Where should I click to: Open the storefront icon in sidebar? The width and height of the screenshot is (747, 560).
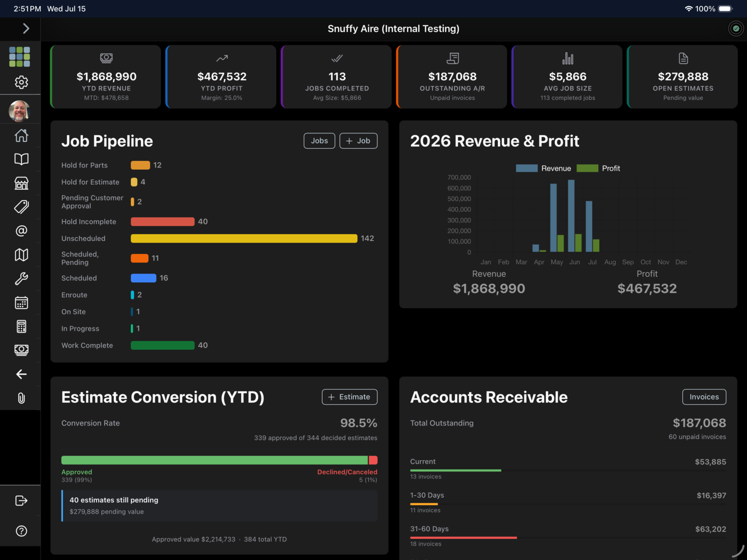click(21, 183)
